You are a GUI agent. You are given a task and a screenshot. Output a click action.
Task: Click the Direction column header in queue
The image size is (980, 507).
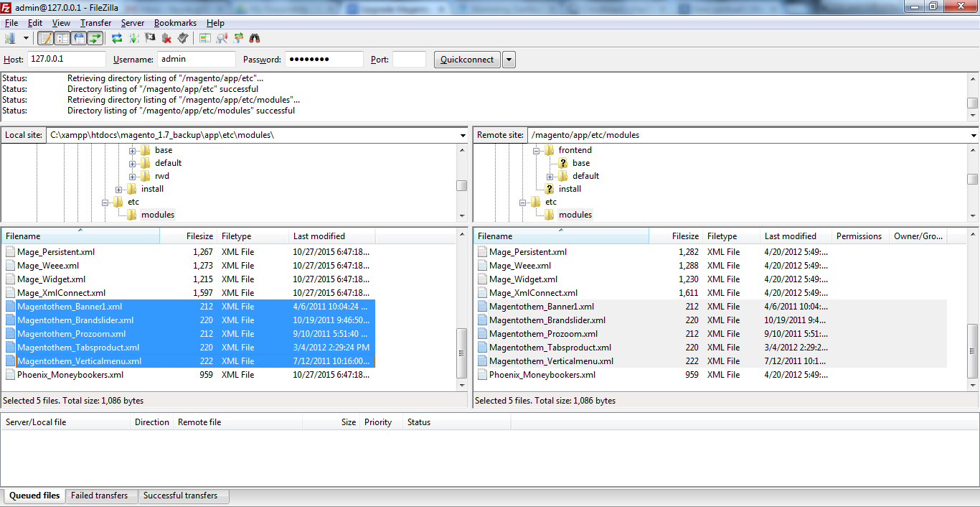coord(152,422)
